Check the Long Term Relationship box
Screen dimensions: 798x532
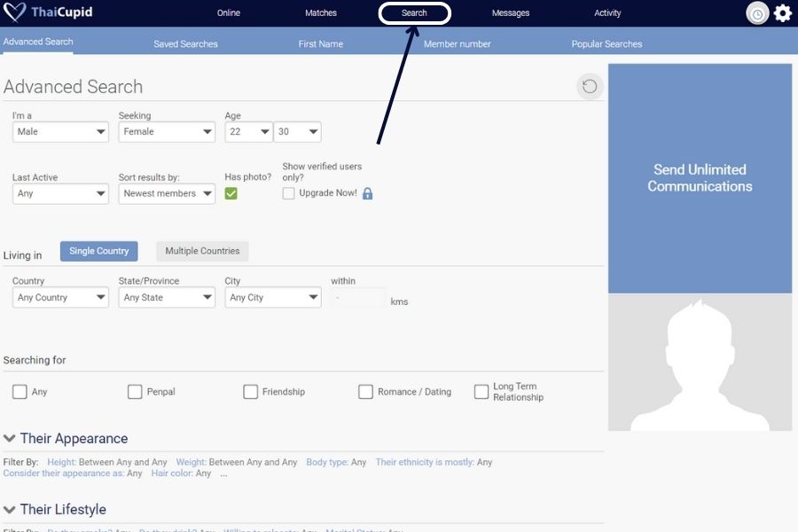point(481,392)
